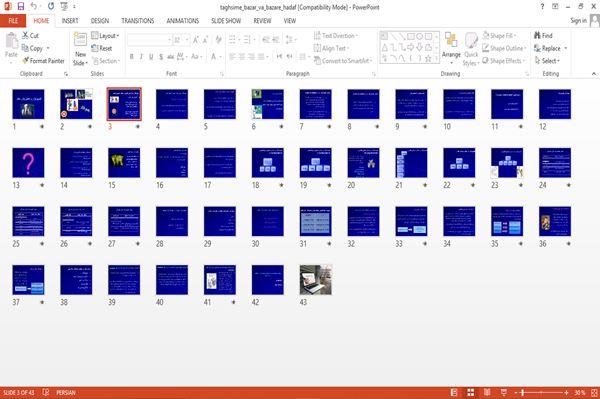Open the Shape Fill dropdown
This screenshot has width=600, height=399.
[499, 36]
